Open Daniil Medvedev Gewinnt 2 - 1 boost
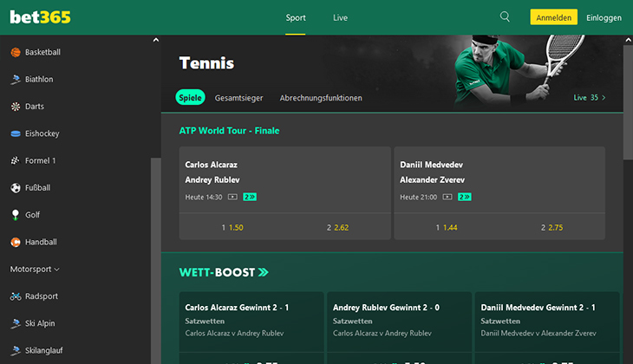The image size is (633, 364). [x=538, y=308]
